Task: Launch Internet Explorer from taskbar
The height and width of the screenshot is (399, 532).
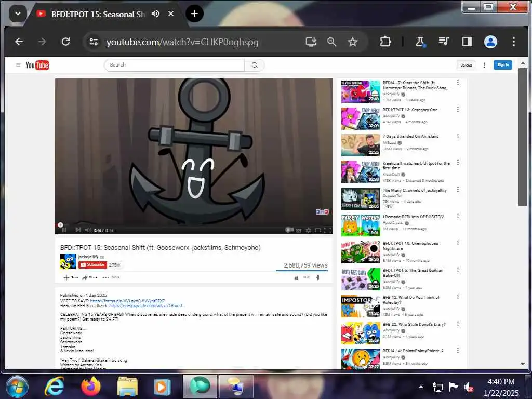Action: [54, 387]
